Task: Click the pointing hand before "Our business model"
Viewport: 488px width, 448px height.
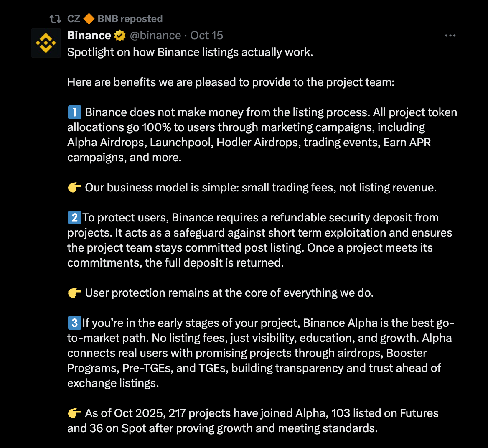Action: [x=74, y=188]
